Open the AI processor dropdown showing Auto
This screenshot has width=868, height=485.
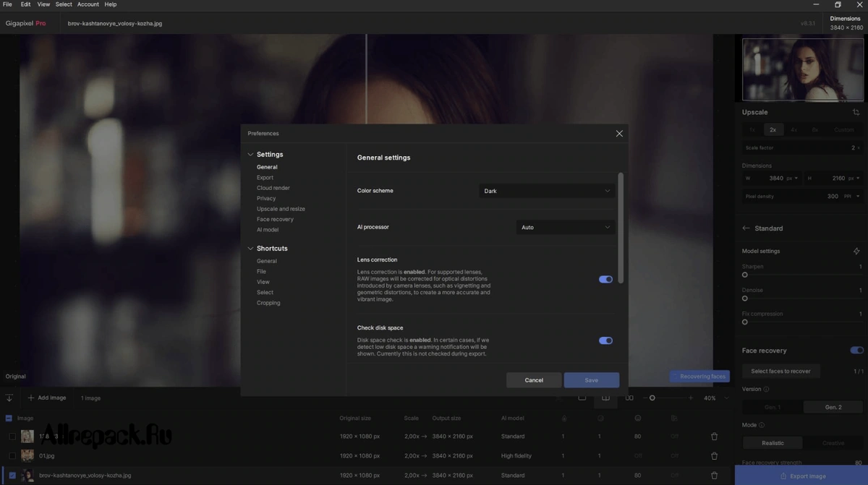[566, 227]
